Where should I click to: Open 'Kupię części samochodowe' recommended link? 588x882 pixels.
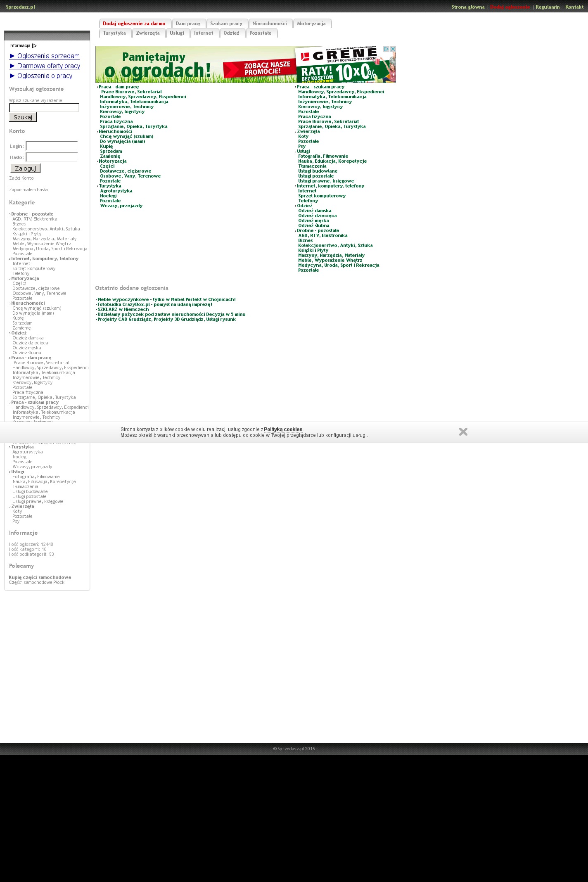[40, 578]
